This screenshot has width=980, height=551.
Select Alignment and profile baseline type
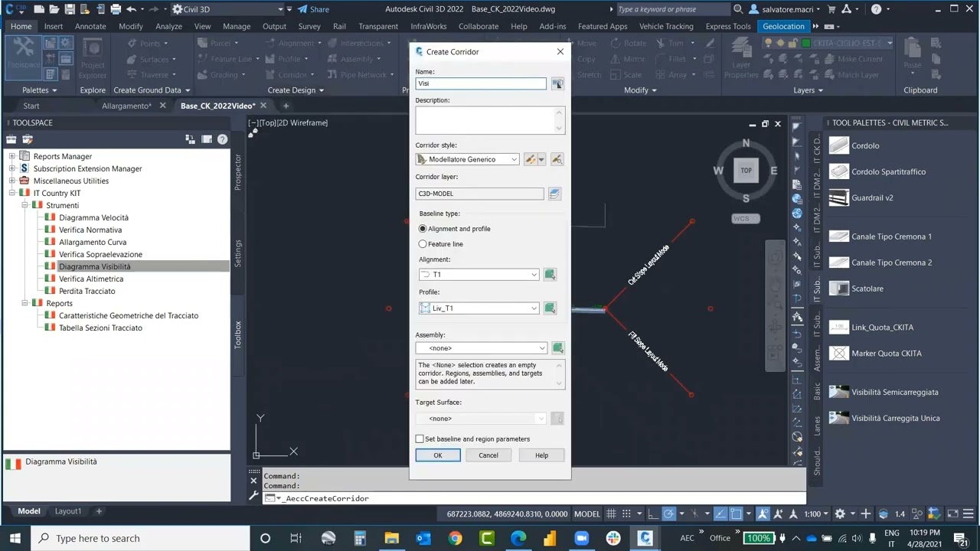[423, 229]
